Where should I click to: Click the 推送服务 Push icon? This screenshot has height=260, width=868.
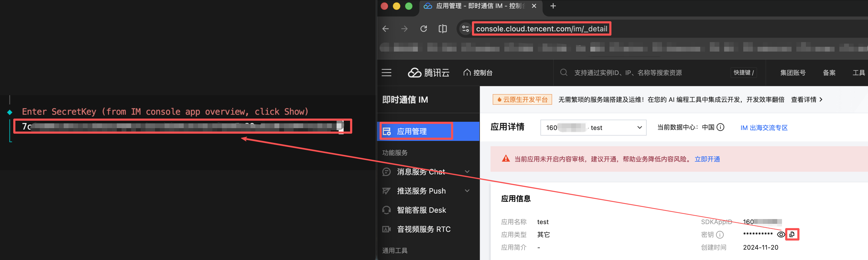point(386,191)
